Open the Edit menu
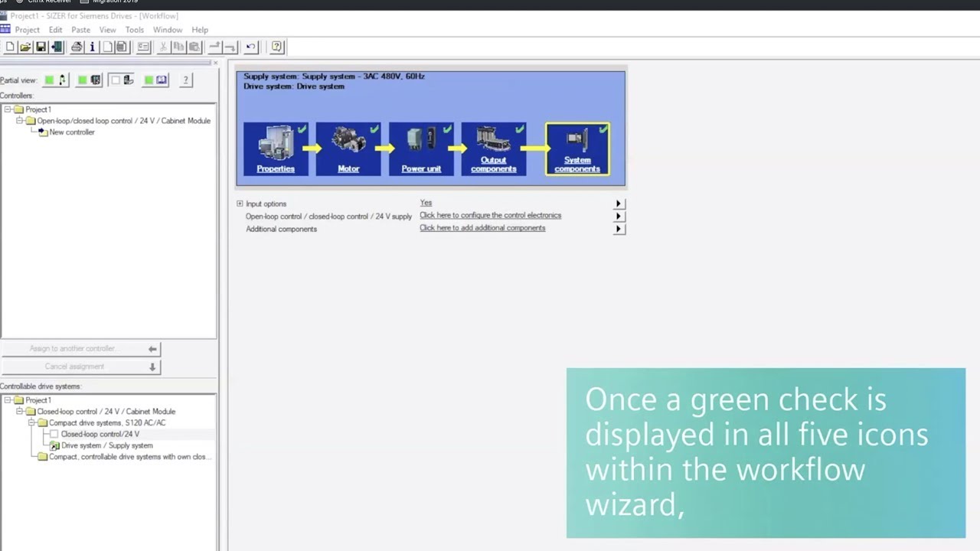 [56, 30]
